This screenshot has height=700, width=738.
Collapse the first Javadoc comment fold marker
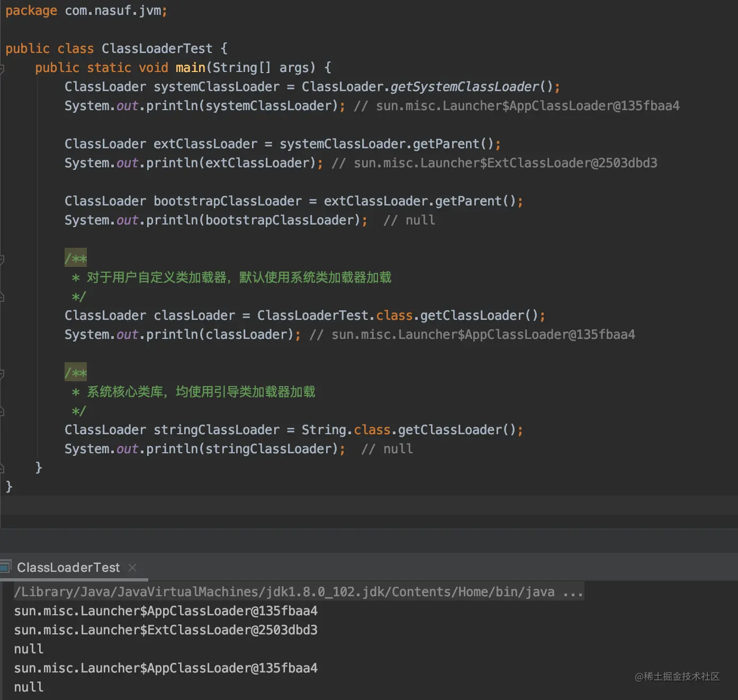tap(2, 259)
